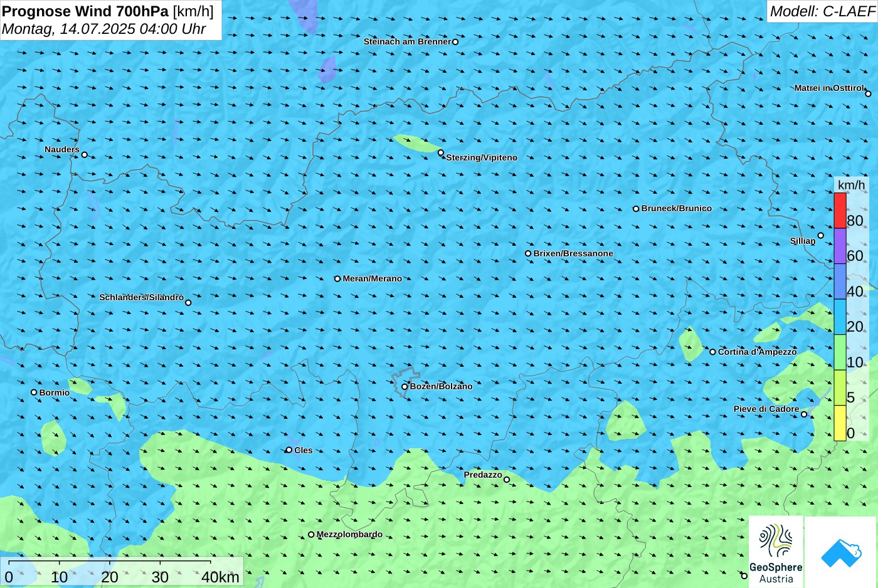Click the Cortina d'Ampezzo text label
Screen dimensions: 878x588
pyautogui.click(x=758, y=352)
